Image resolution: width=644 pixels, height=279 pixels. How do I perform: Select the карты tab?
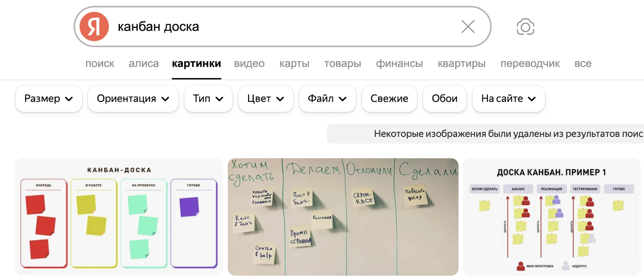(x=294, y=64)
